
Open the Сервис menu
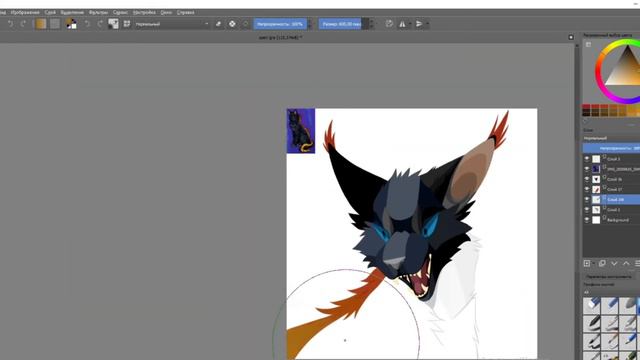pyautogui.click(x=120, y=12)
